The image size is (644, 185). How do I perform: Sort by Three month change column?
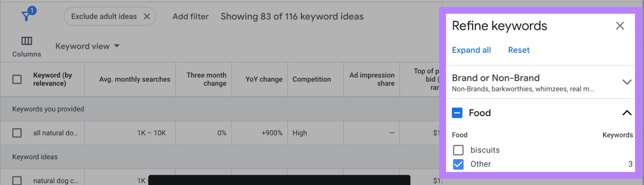(206, 79)
